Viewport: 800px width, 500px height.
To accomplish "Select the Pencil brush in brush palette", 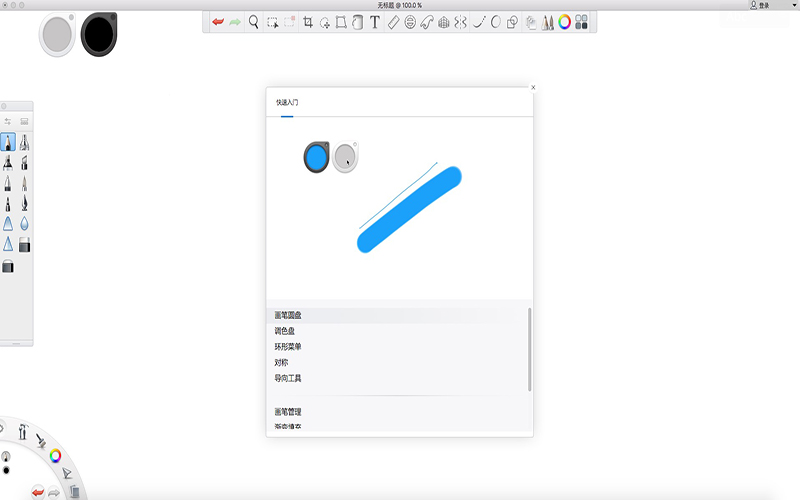I will coord(8,142).
